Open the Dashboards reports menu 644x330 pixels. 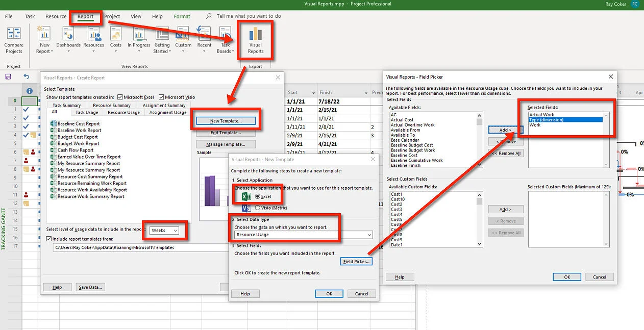click(x=68, y=40)
